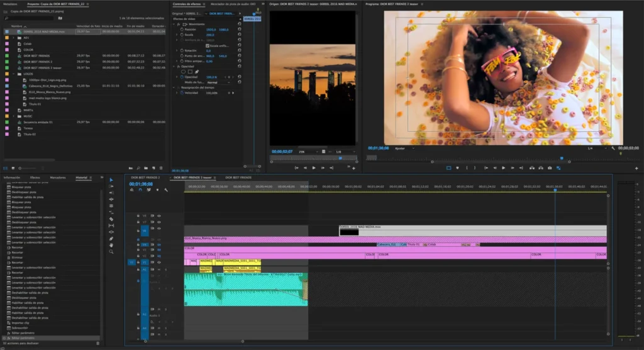Open Program monitor settings wrench

click(613, 148)
